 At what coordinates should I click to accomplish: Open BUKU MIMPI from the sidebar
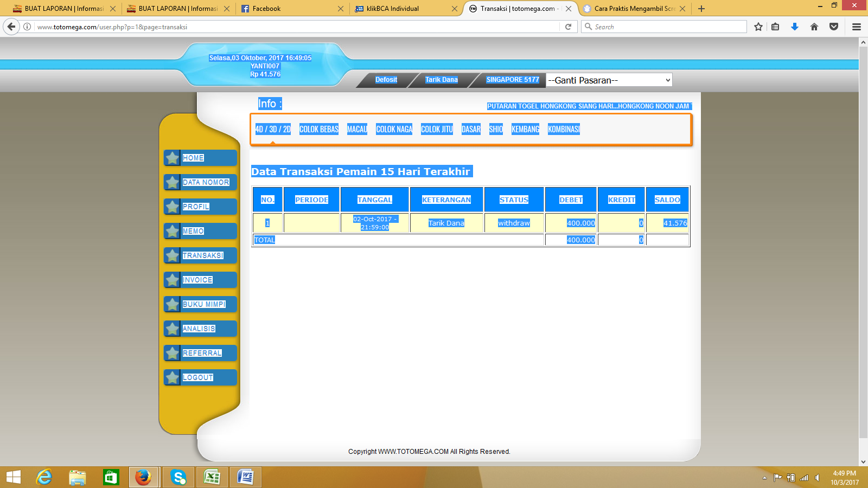(204, 304)
